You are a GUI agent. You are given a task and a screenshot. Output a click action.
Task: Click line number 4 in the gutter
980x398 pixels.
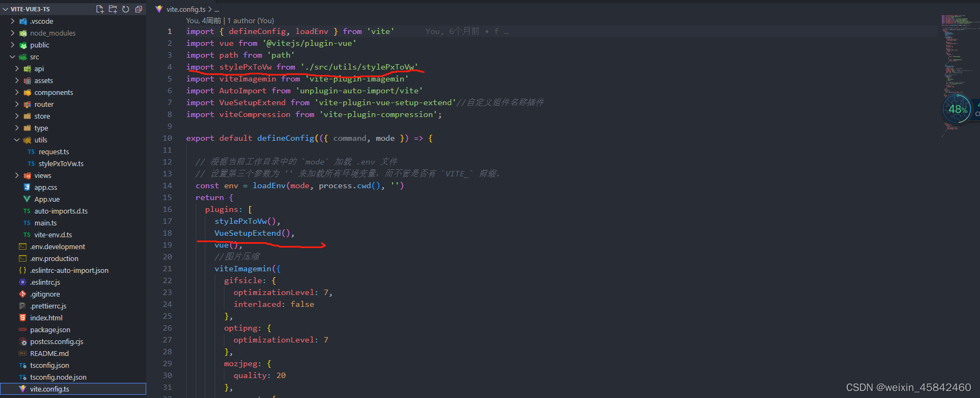click(x=169, y=67)
